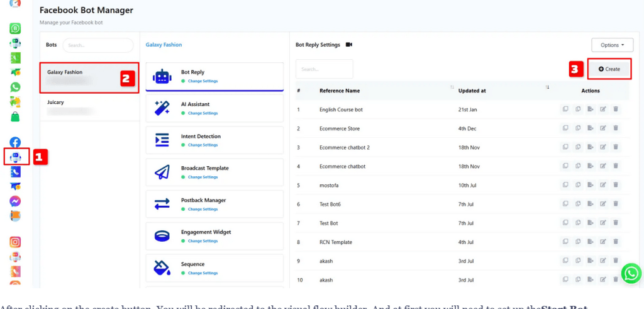The image size is (644, 309).
Task: Click the Messenger icon in the sidebar
Action: 15,201
